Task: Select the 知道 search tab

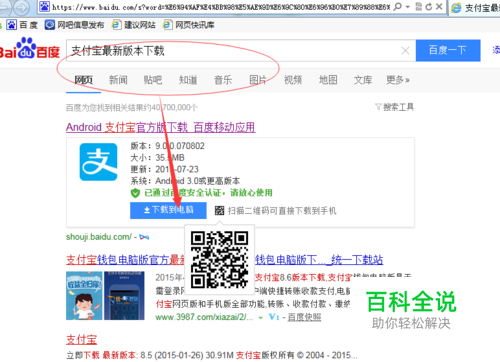Action: pyautogui.click(x=188, y=80)
